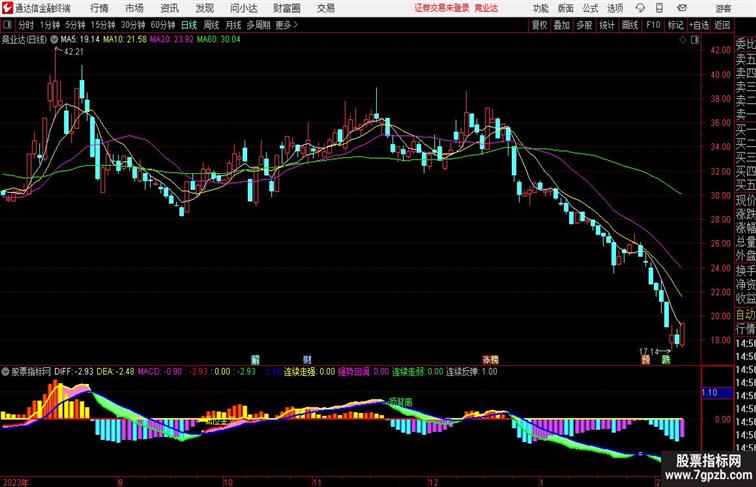
Task: Open the 版面 menu
Action: point(566,8)
